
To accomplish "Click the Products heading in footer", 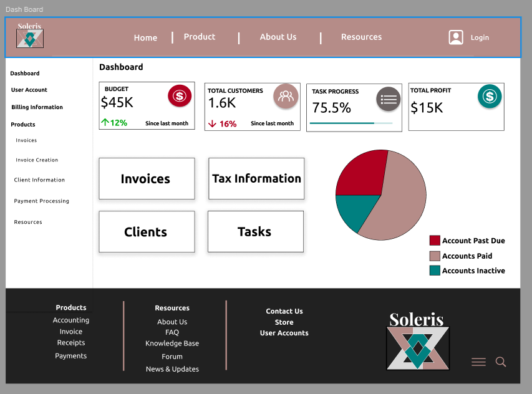I will pyautogui.click(x=71, y=307).
